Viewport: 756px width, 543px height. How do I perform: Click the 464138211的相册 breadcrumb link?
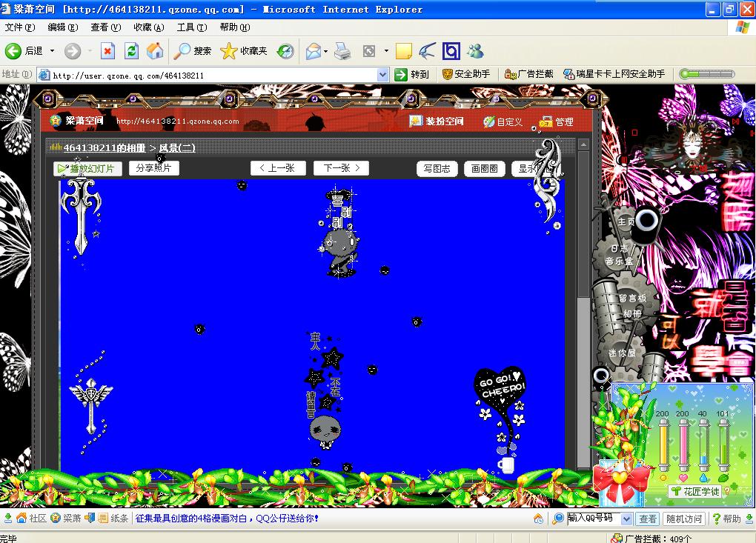[x=105, y=148]
